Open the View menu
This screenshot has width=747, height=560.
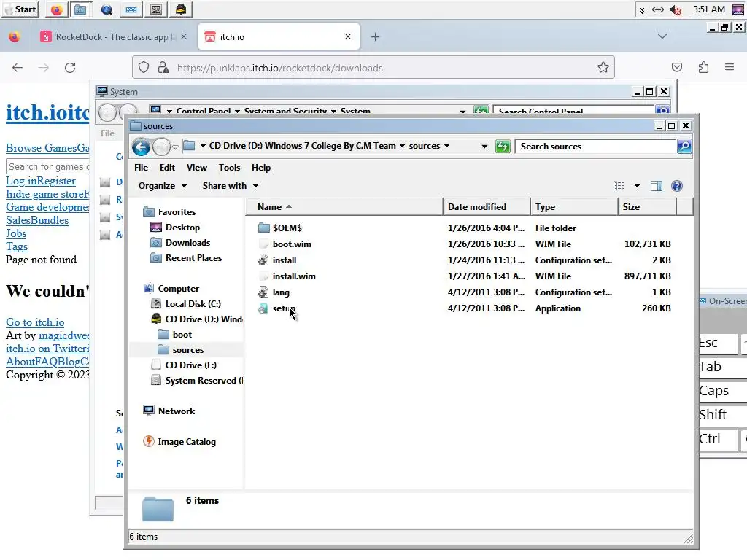click(x=197, y=168)
